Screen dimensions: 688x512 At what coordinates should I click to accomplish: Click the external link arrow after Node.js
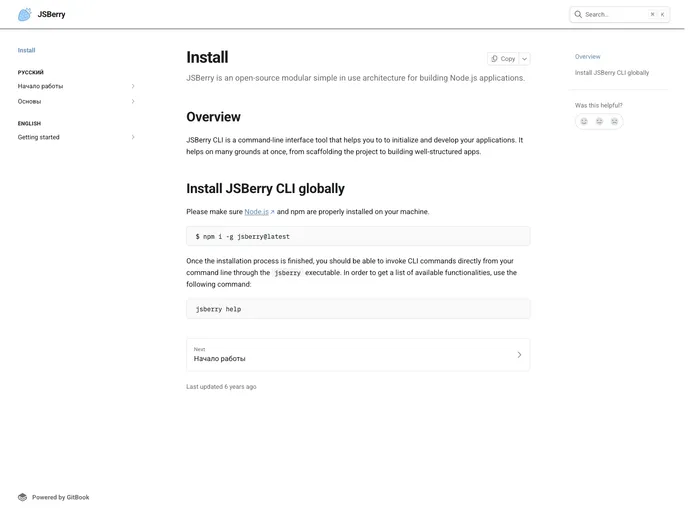point(272,212)
